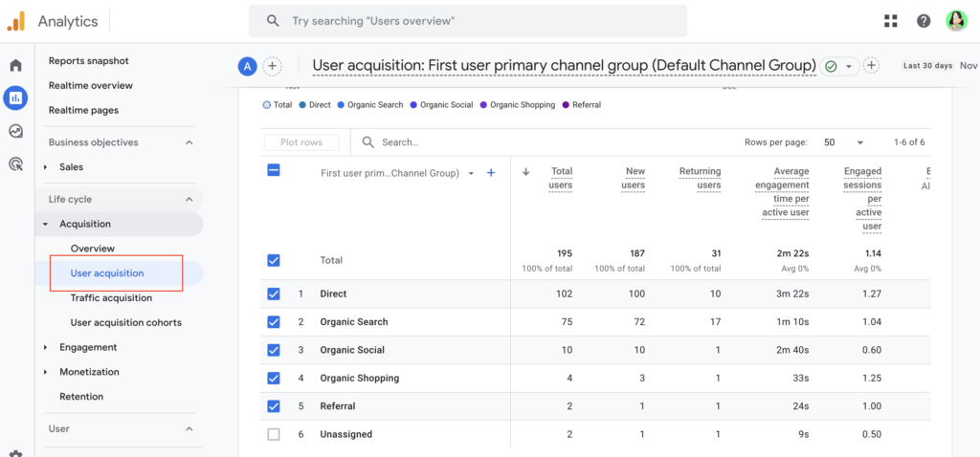Click the search magnifier in top bar
Viewport: 980px width, 457px height.
(x=273, y=21)
